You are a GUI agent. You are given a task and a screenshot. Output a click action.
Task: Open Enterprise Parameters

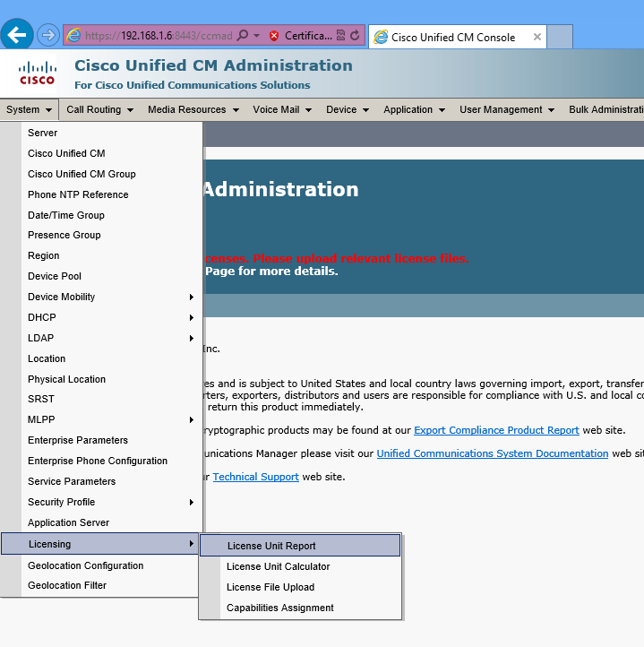(x=101, y=441)
